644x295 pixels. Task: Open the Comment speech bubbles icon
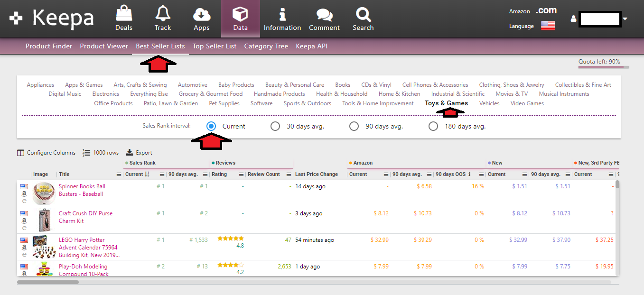(x=325, y=15)
